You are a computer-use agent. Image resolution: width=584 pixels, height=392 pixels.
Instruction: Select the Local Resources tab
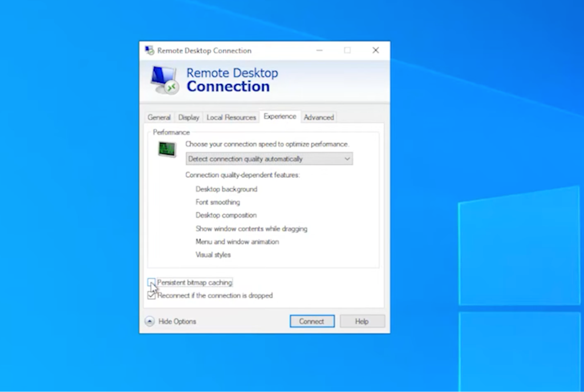pyautogui.click(x=231, y=117)
